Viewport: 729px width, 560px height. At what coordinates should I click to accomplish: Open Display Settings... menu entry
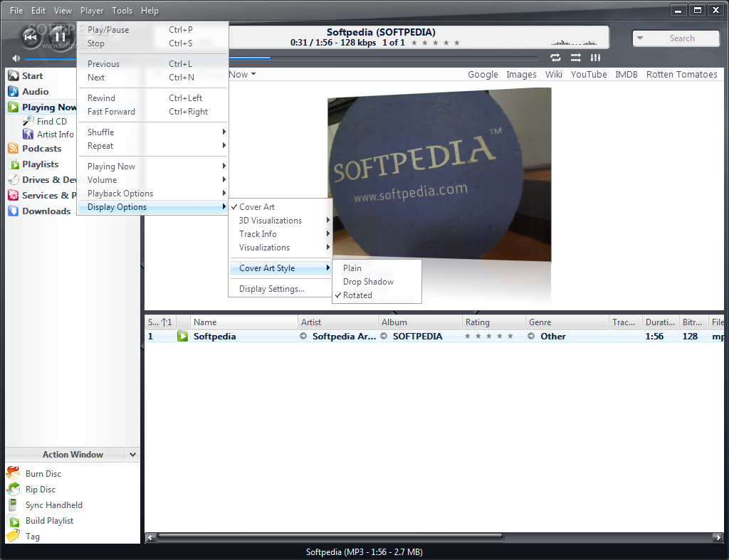coord(280,289)
